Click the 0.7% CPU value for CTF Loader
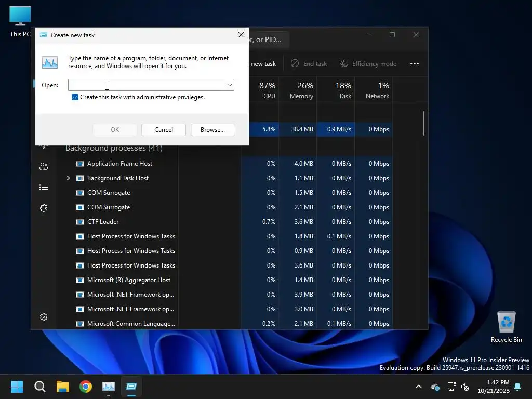This screenshot has height=399, width=532. (269, 222)
